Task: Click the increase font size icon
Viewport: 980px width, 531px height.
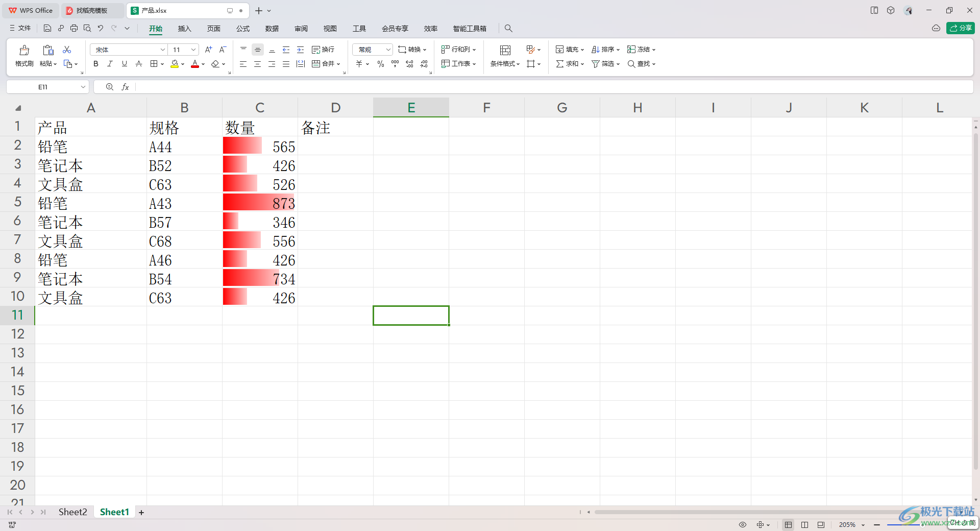Action: (208, 50)
